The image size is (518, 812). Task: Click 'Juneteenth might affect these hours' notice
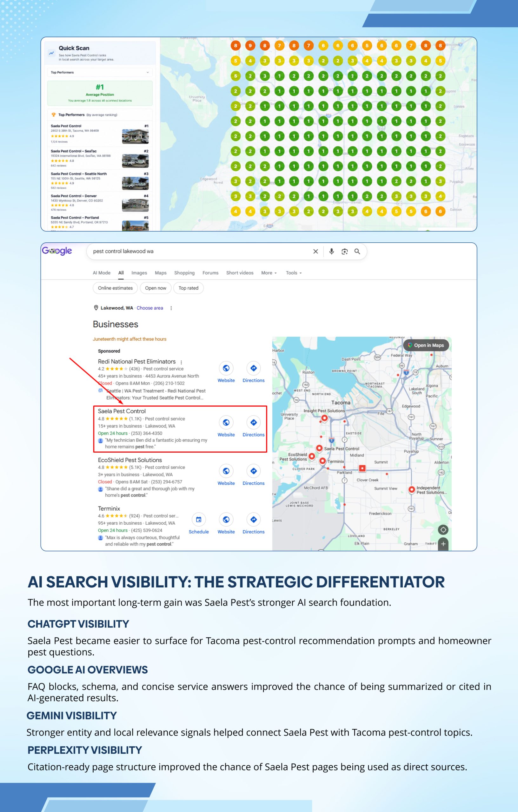(129, 339)
